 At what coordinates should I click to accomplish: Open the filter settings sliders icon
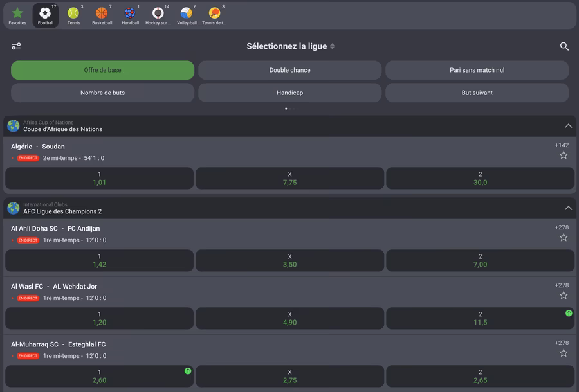click(x=16, y=46)
